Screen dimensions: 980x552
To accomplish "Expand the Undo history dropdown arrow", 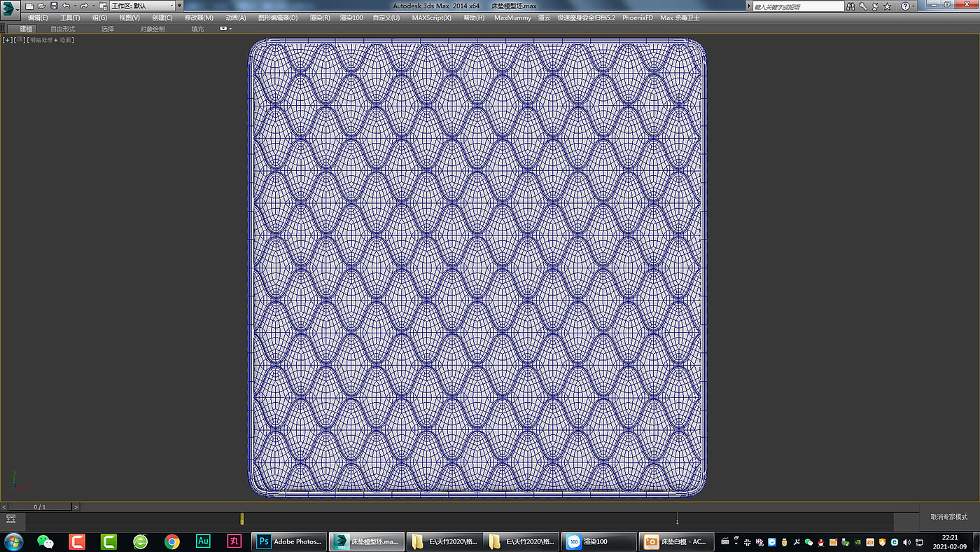I will click(x=74, y=6).
